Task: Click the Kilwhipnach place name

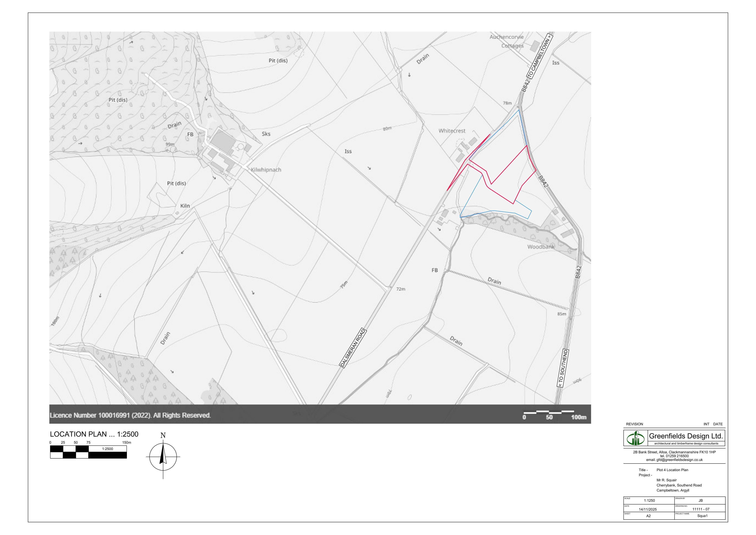Action: [x=266, y=170]
